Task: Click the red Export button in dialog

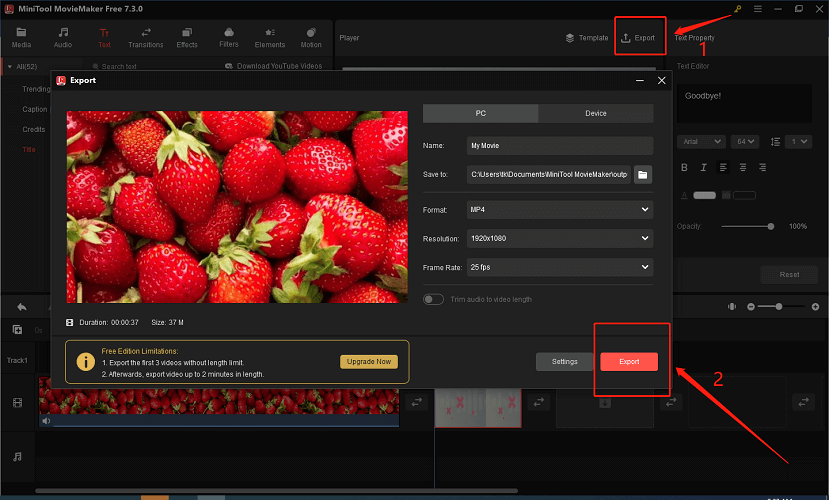Action: [629, 362]
